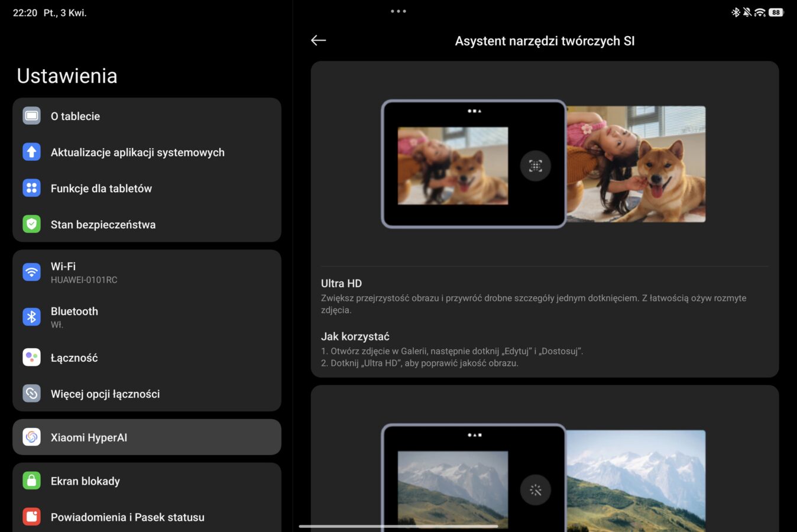
Task: Open Powiadomienia i Pasek statusu settings
Action: [147, 517]
